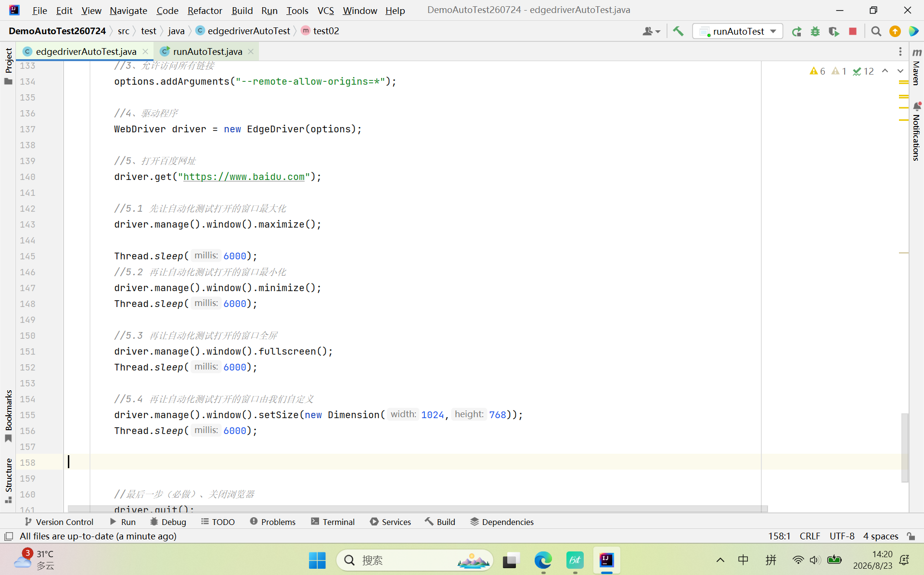
Task: Close the edgedriverAutoTest.java tab
Action: (145, 51)
